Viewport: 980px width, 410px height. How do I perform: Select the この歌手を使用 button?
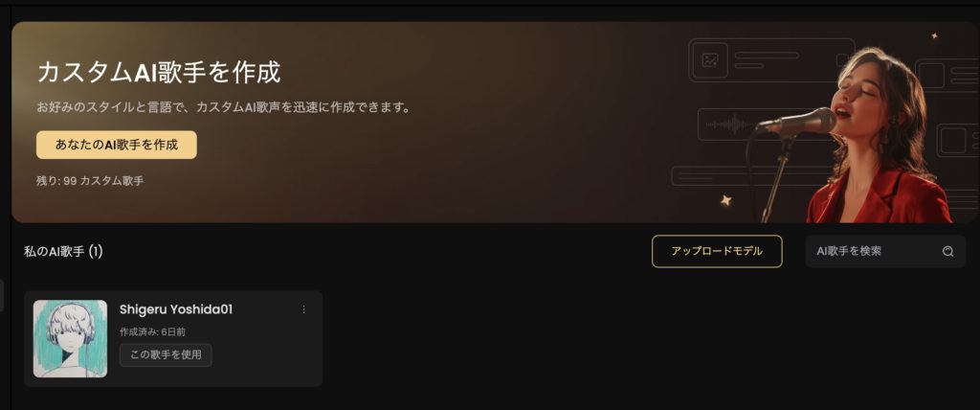[x=166, y=354]
